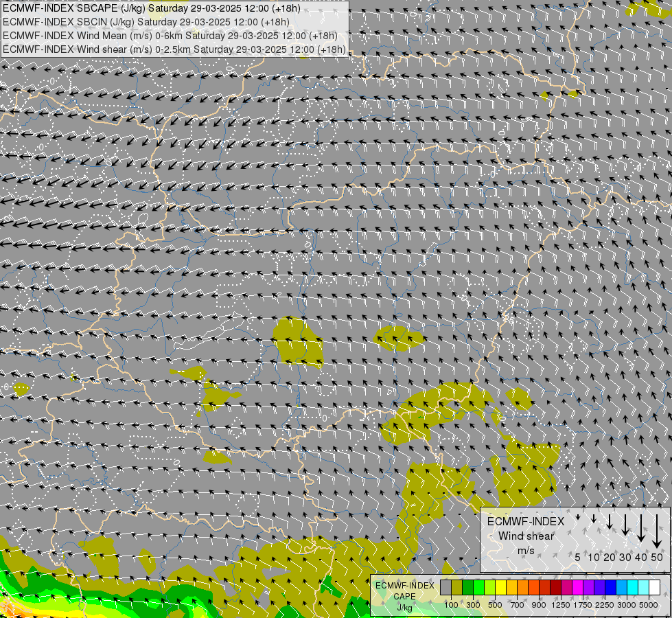Click the 1750 label on CAPE scale
The image size is (672, 618).
[583, 605]
